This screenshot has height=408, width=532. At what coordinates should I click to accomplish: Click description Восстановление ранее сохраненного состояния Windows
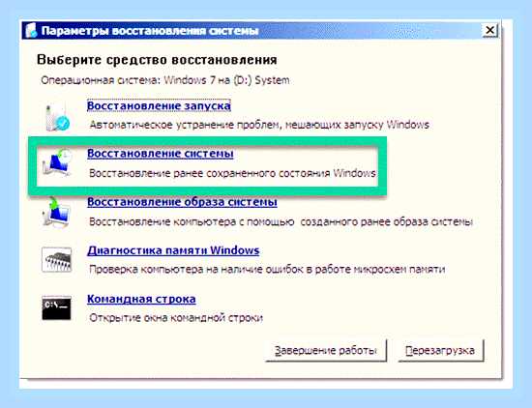click(x=232, y=173)
